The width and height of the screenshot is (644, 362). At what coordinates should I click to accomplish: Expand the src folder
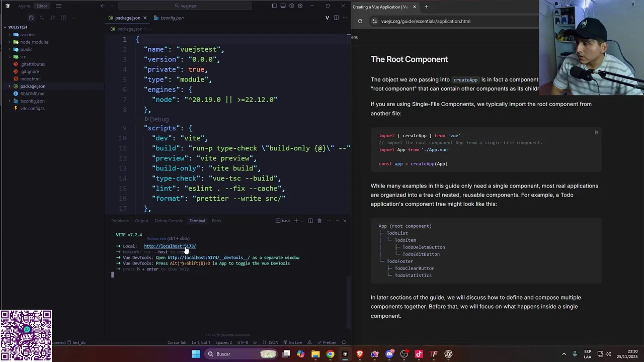coord(23,57)
